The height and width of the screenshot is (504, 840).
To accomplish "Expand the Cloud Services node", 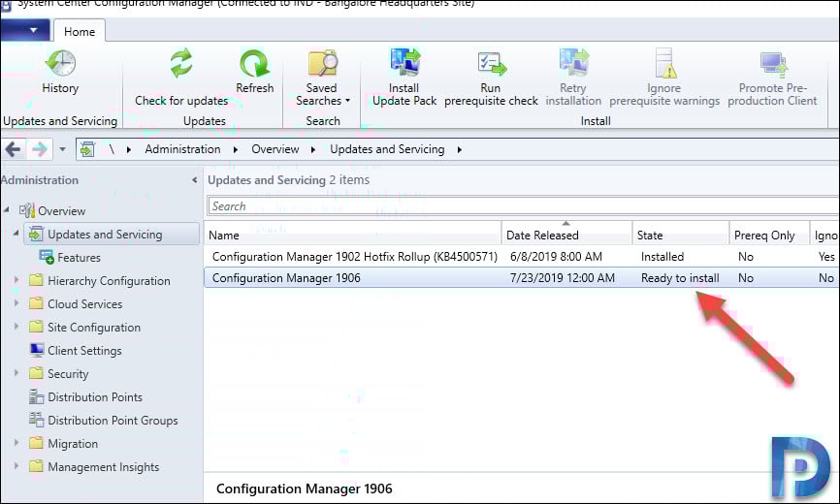I will (x=16, y=302).
